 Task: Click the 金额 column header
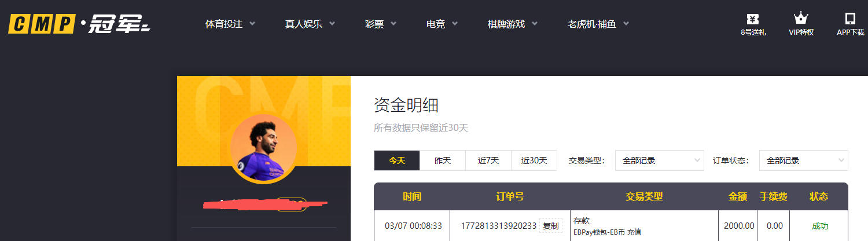[x=738, y=197]
